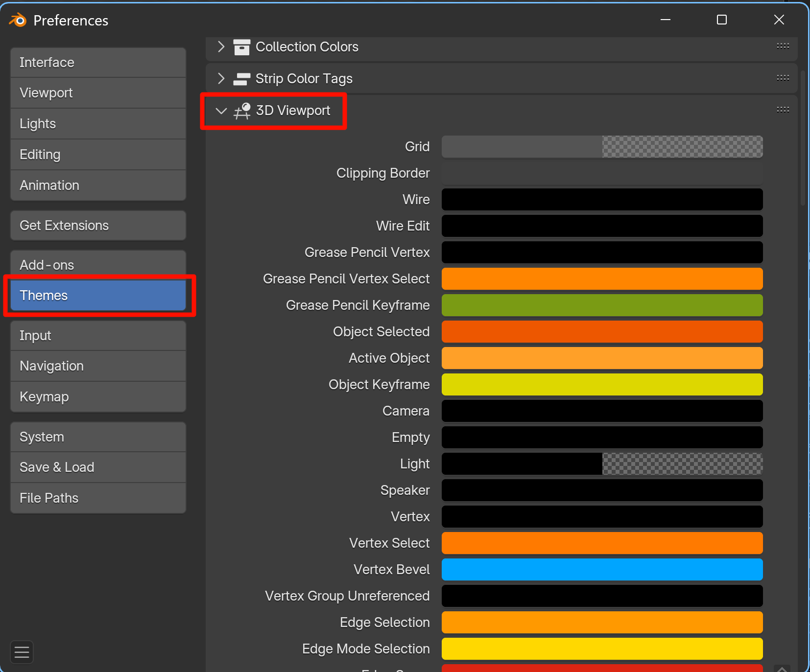Open the File Paths section
The height and width of the screenshot is (672, 810).
98,498
